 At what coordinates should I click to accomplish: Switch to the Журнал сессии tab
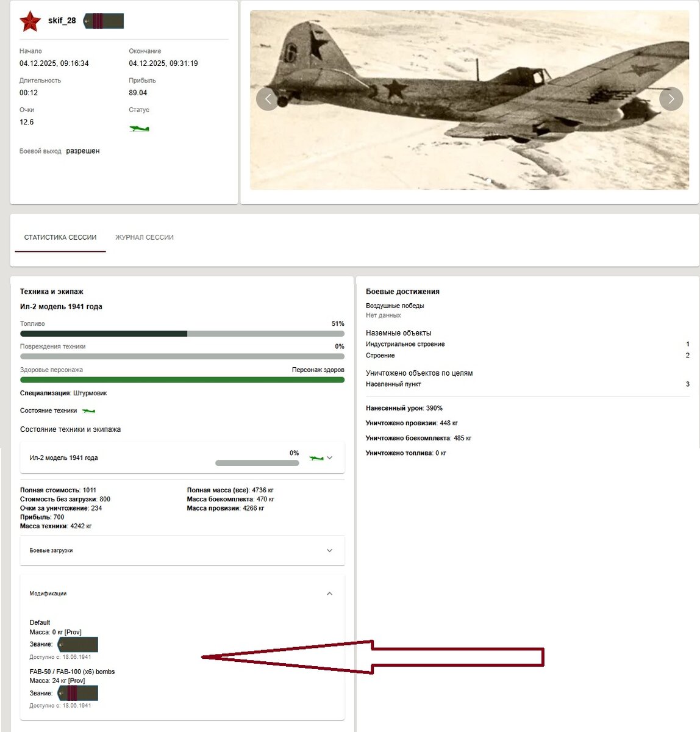tap(145, 237)
